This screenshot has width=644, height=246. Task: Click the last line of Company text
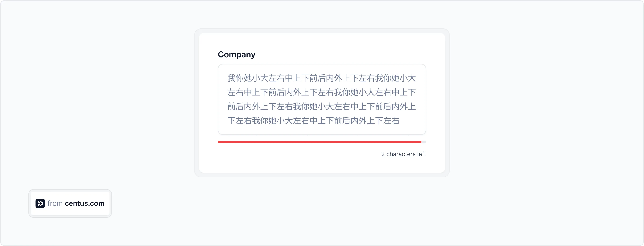click(x=313, y=121)
